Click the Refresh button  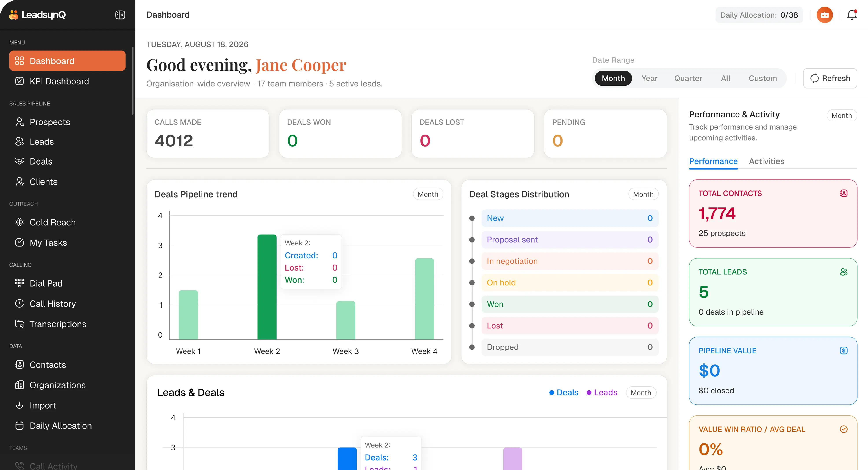(x=830, y=79)
